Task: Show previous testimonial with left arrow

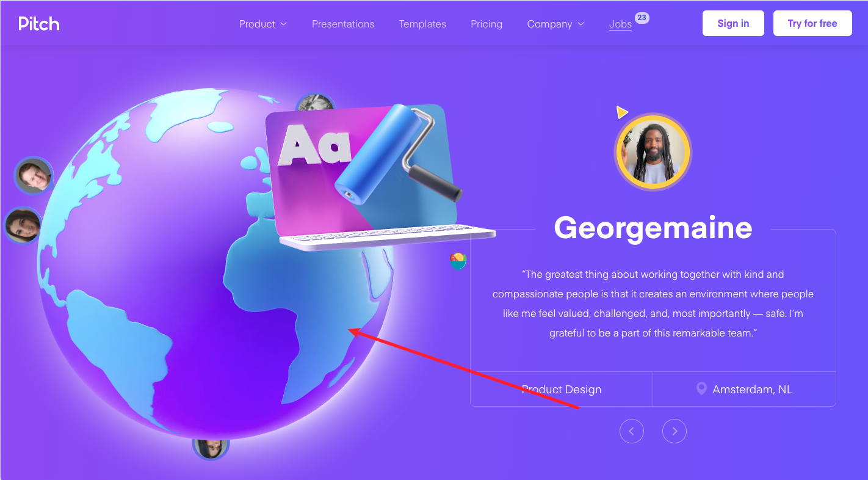Action: [632, 431]
